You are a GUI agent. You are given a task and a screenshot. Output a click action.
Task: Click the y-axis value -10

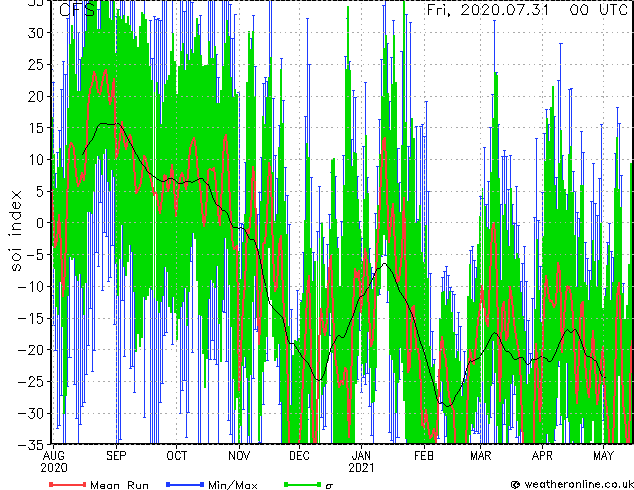coord(30,287)
